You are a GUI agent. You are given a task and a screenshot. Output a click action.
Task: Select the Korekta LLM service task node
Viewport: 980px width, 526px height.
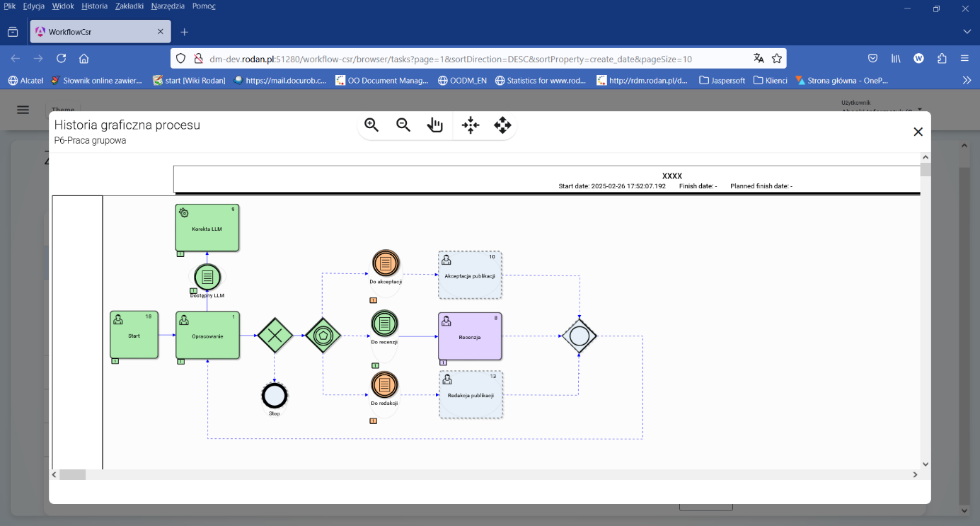pyautogui.click(x=206, y=228)
